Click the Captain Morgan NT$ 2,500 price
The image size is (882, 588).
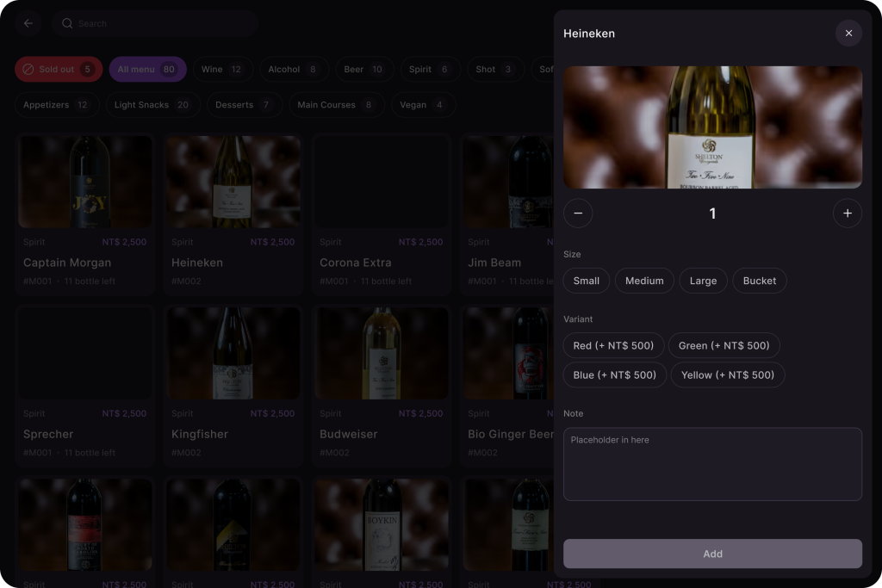pyautogui.click(x=124, y=242)
